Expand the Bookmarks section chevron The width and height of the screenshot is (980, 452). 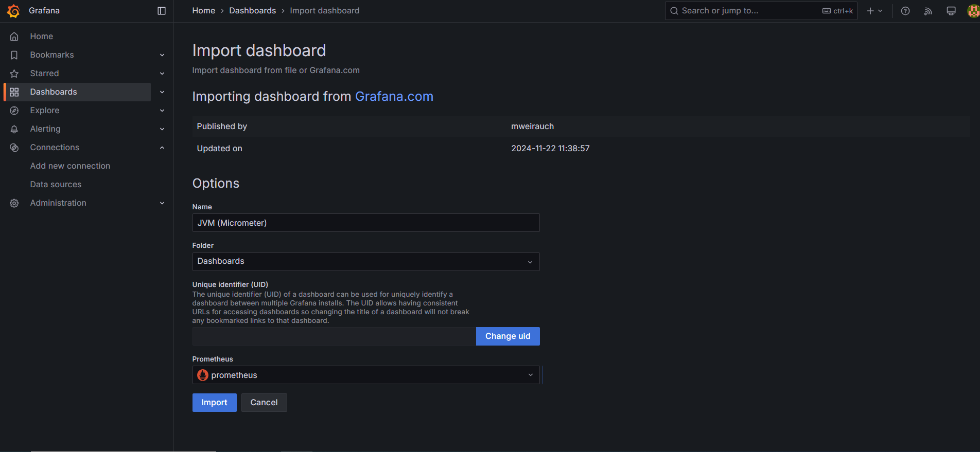point(162,55)
